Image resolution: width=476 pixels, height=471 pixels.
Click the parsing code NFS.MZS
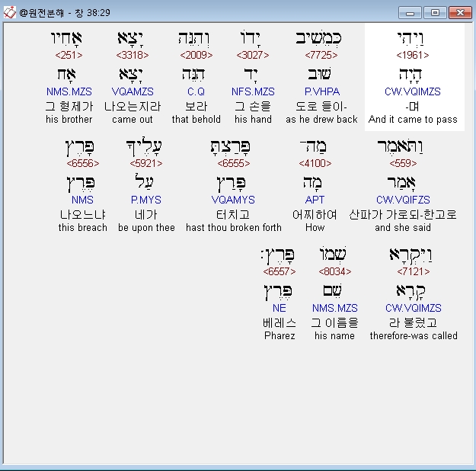click(x=253, y=91)
